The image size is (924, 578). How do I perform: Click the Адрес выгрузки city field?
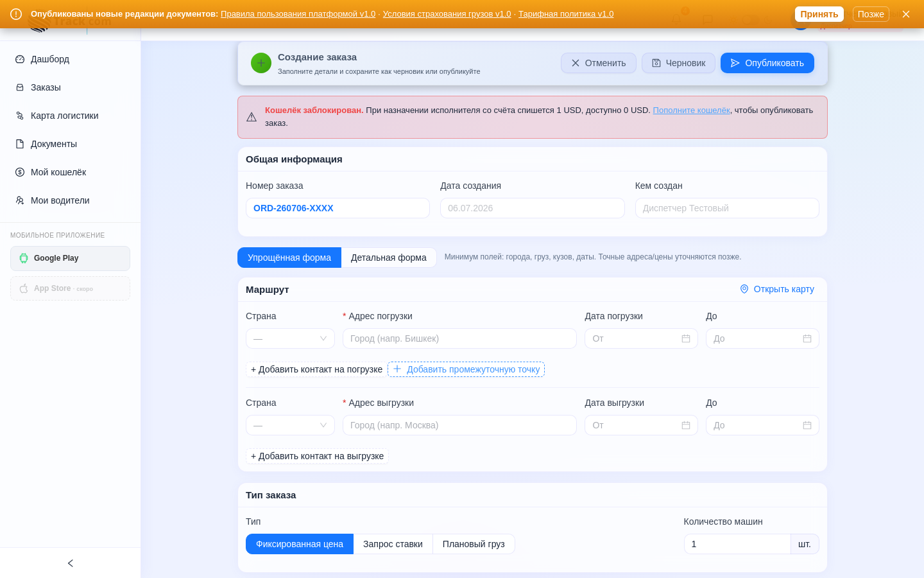459,425
